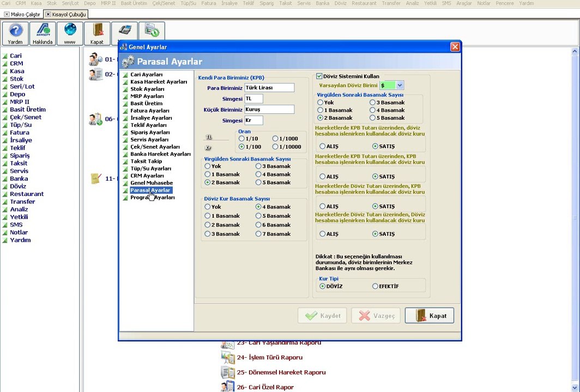Viewport: 580px width, 392px height.
Task: Open the Varsayılan Döviz Birimi dropdown
Action: pyautogui.click(x=400, y=85)
